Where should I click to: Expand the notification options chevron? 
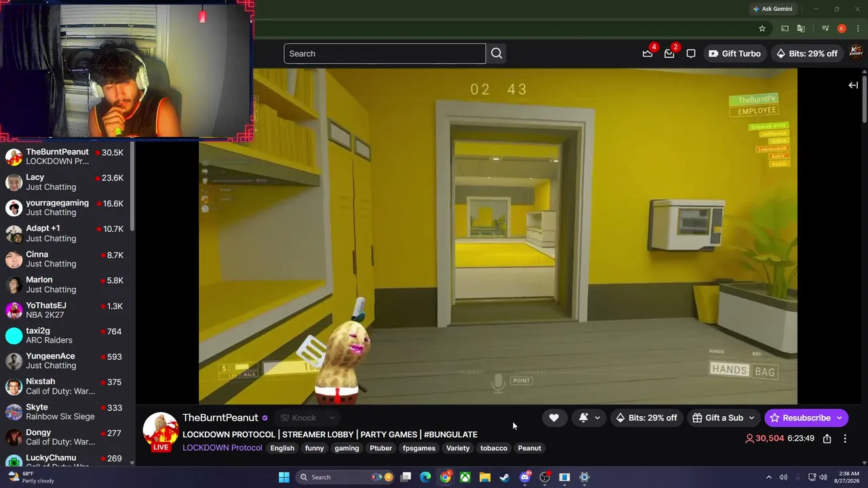[x=597, y=418]
